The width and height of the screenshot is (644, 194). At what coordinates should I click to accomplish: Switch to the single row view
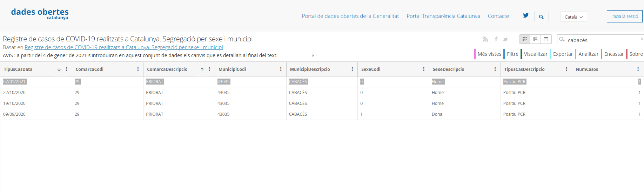click(x=546, y=39)
